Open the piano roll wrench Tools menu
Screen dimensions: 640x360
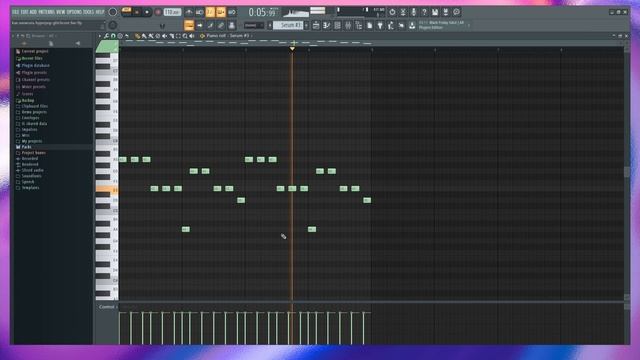tap(106, 36)
